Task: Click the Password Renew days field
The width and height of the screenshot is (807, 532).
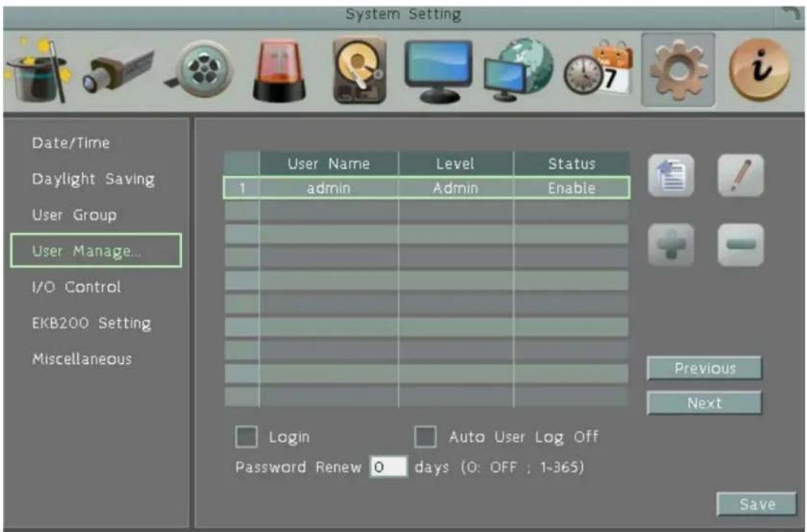Action: [x=389, y=467]
